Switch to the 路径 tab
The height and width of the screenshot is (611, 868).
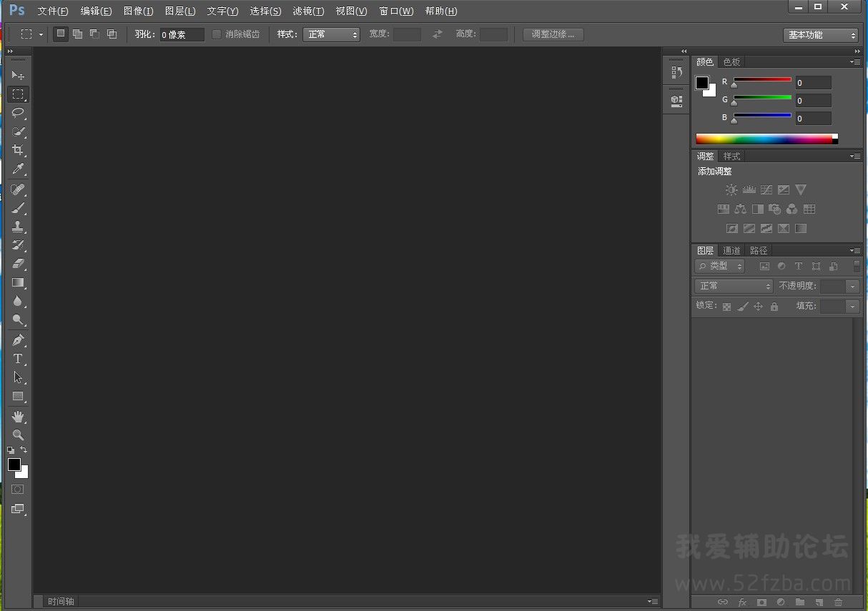(759, 251)
